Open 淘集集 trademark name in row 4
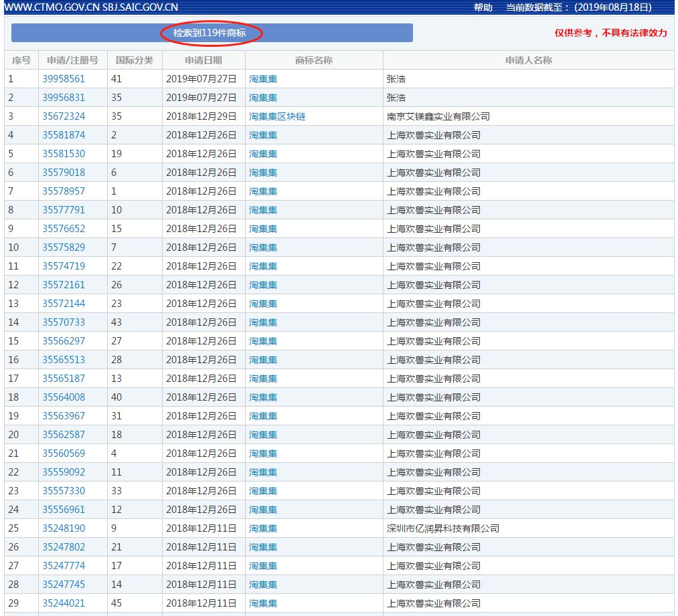This screenshot has width=678, height=616. pos(263,135)
